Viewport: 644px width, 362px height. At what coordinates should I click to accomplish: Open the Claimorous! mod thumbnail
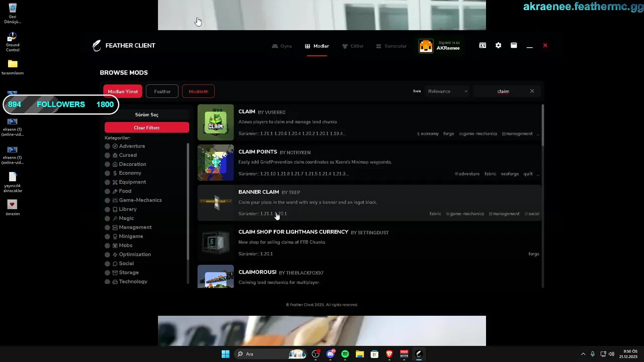coord(215,277)
